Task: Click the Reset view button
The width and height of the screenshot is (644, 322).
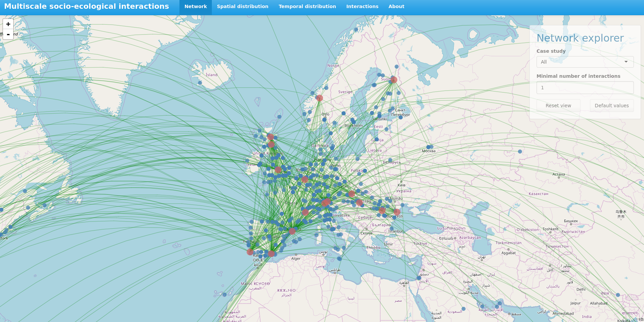Action: point(558,106)
